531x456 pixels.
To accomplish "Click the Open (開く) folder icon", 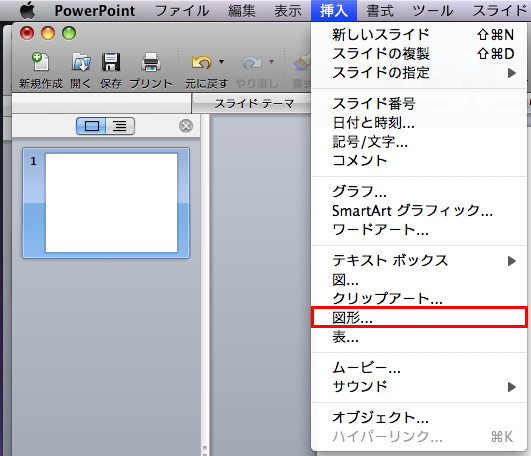I will pyautogui.click(x=81, y=62).
